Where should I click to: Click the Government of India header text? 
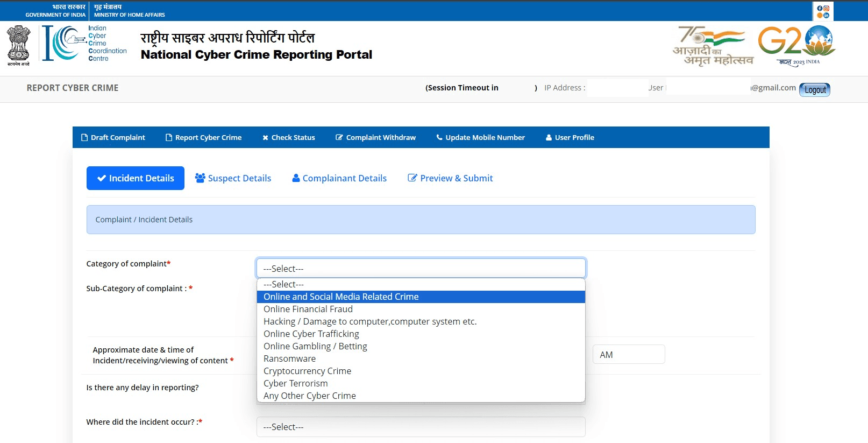pos(55,15)
